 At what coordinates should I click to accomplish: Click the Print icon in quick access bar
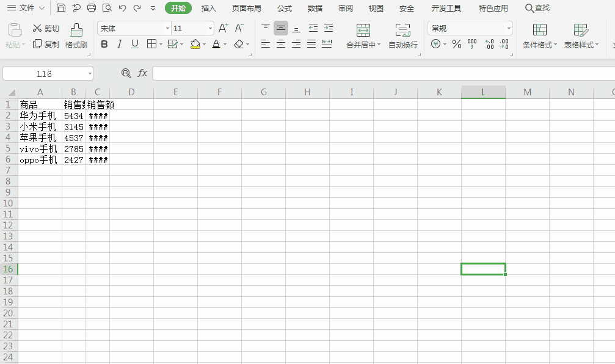pos(92,8)
